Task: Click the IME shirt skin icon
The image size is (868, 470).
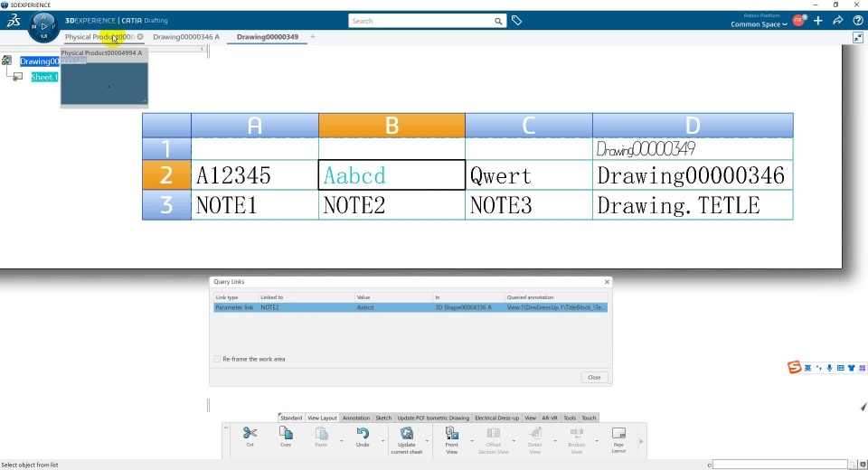Action: (x=852, y=368)
